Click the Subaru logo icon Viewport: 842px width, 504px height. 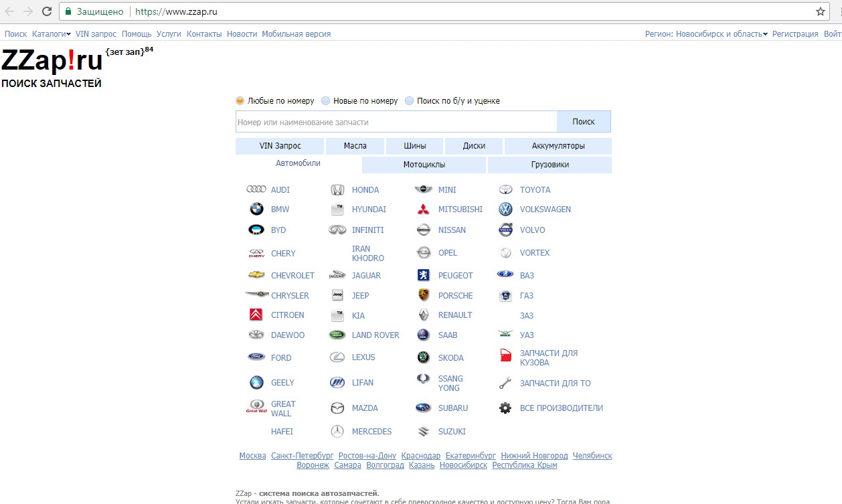[x=423, y=408]
